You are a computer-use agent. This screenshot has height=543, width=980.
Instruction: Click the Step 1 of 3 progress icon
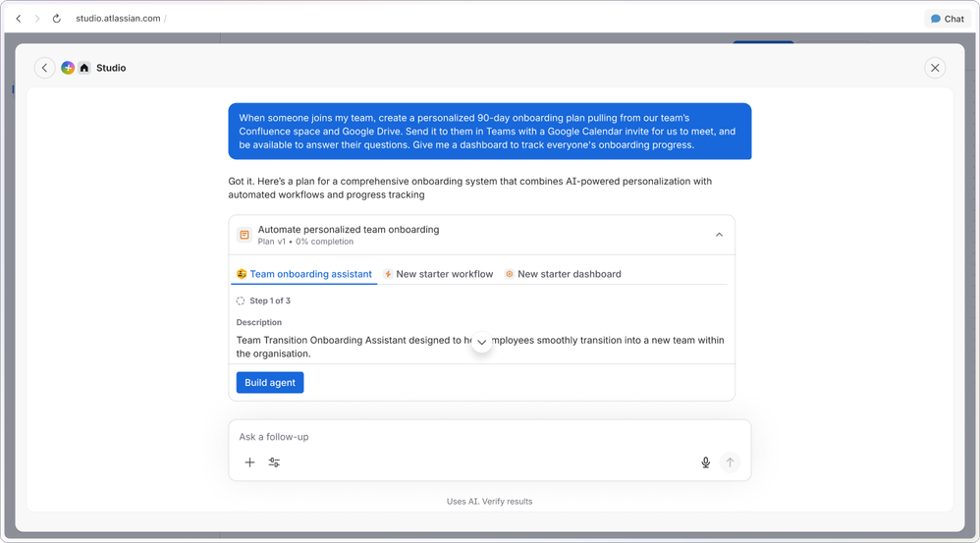[241, 301]
